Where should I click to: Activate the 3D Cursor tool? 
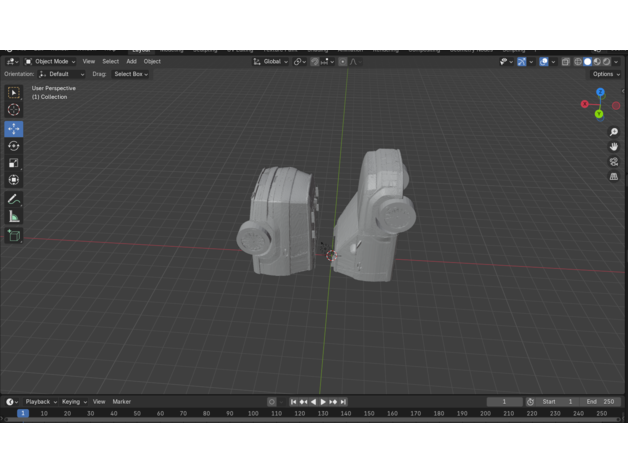click(14, 110)
